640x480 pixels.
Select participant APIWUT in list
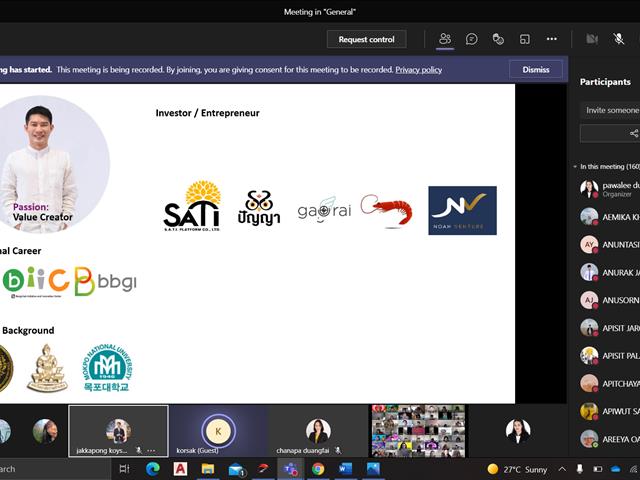tap(610, 411)
